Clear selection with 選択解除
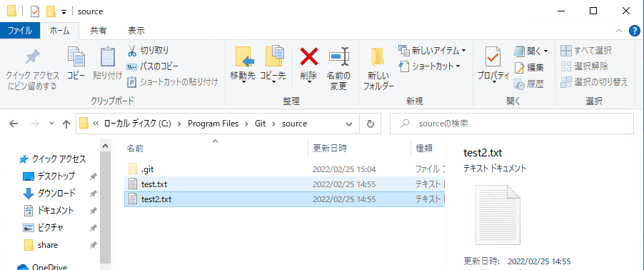Viewport: 644px width, 270px height. [x=585, y=66]
